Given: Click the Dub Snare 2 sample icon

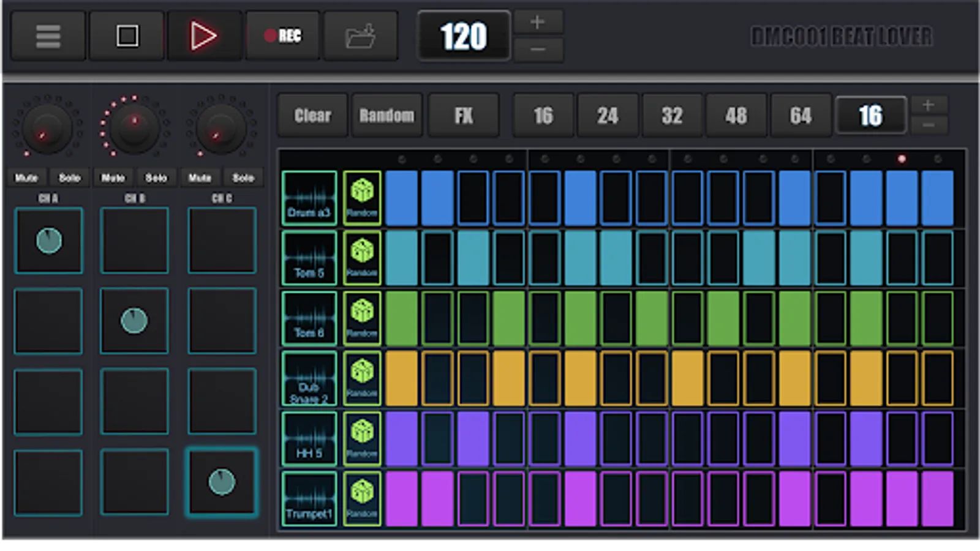Looking at the screenshot, I should click(309, 378).
